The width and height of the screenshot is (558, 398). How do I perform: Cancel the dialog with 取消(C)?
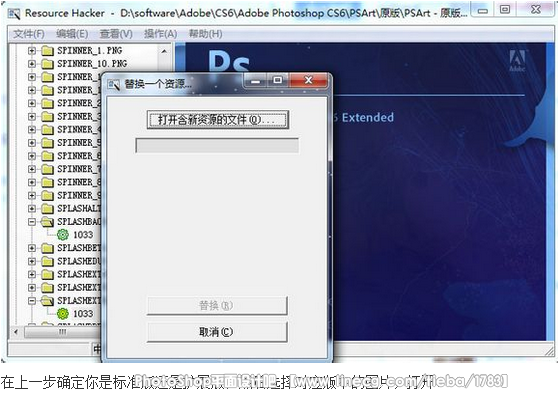click(x=217, y=332)
